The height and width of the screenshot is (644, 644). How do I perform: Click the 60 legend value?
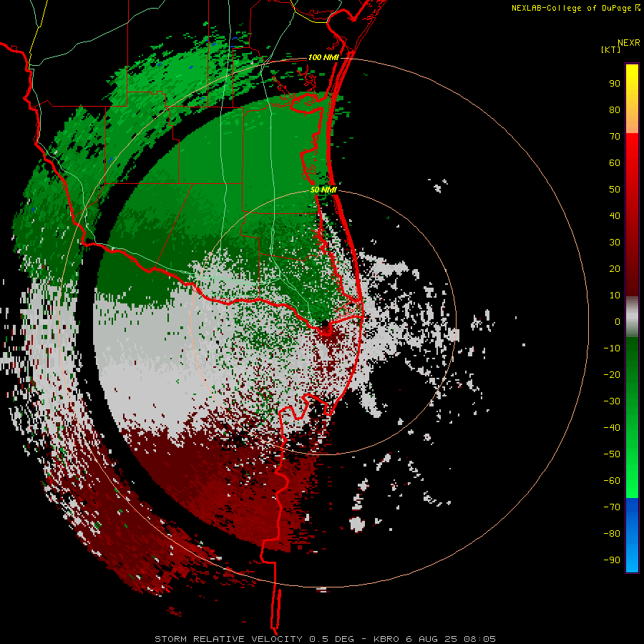pyautogui.click(x=615, y=163)
